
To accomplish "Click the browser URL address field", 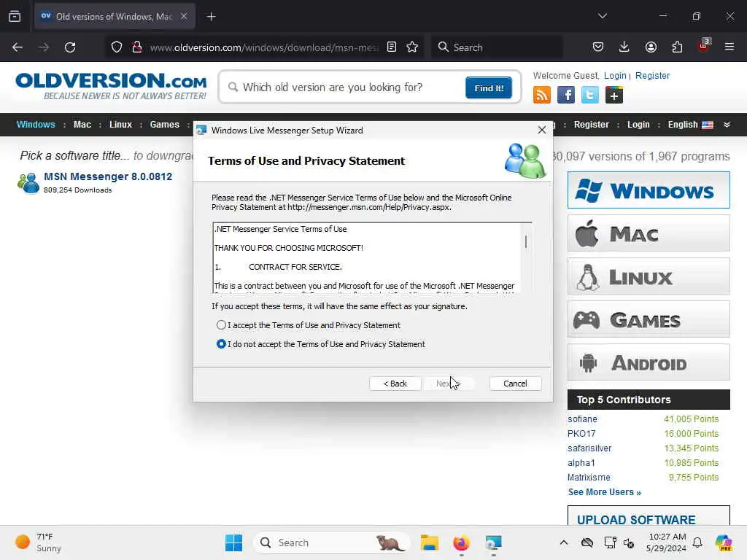I will tap(264, 47).
